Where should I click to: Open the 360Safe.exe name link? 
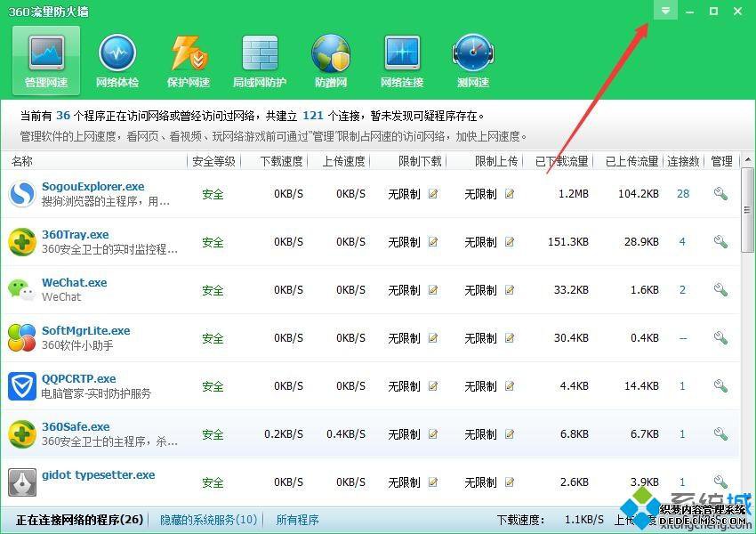pos(76,427)
